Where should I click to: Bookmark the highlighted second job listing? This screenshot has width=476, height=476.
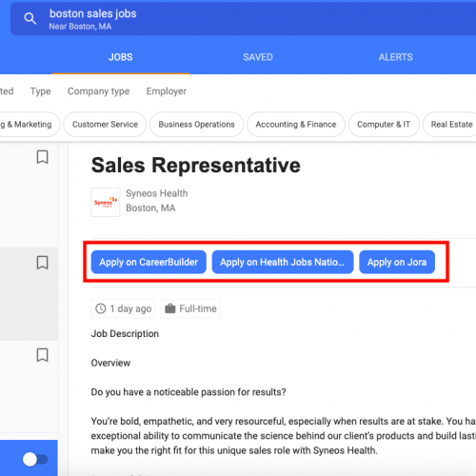pos(42,263)
